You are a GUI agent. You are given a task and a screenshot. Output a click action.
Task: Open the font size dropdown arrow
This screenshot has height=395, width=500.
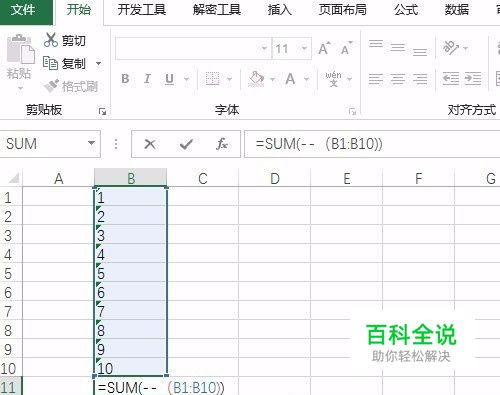click(304, 48)
